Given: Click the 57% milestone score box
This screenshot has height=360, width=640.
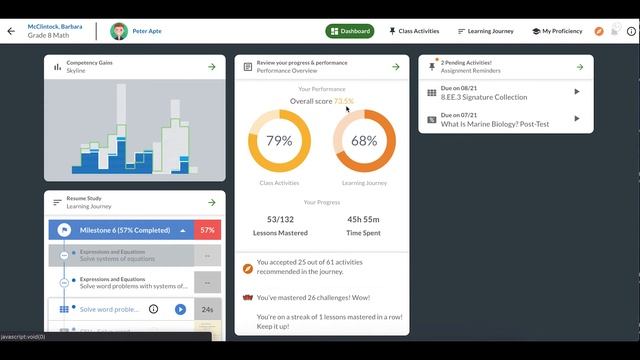Looking at the screenshot, I should 207,230.
